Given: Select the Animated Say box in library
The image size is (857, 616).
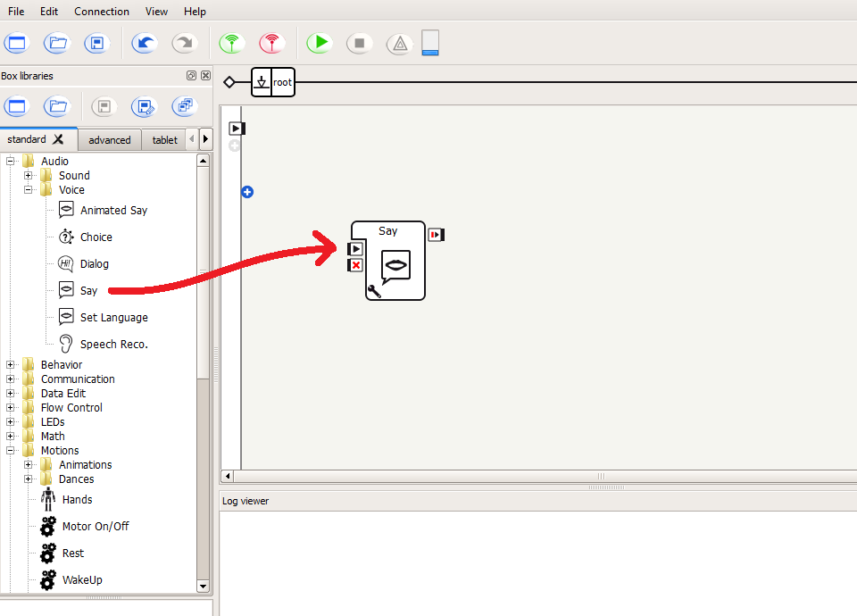Looking at the screenshot, I should (x=113, y=211).
